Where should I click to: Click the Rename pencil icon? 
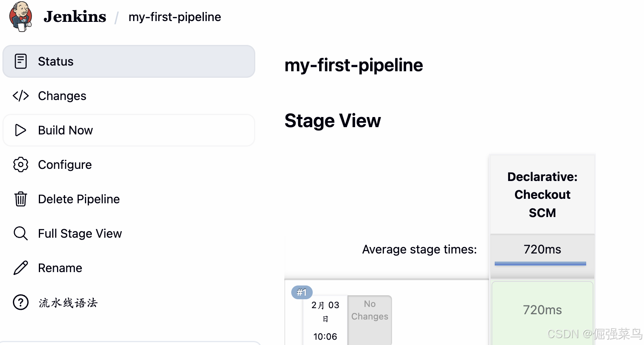point(21,268)
